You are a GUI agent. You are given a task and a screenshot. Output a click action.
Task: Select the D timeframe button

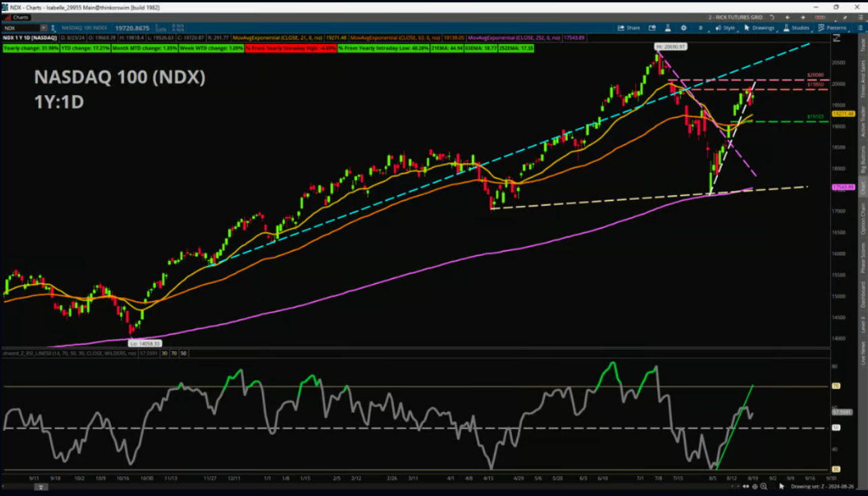click(701, 28)
